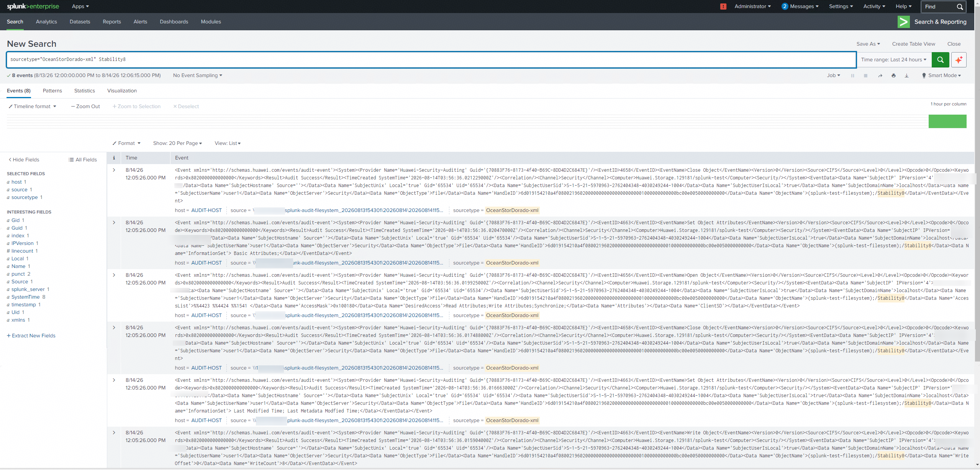Pause the search job

852,76
